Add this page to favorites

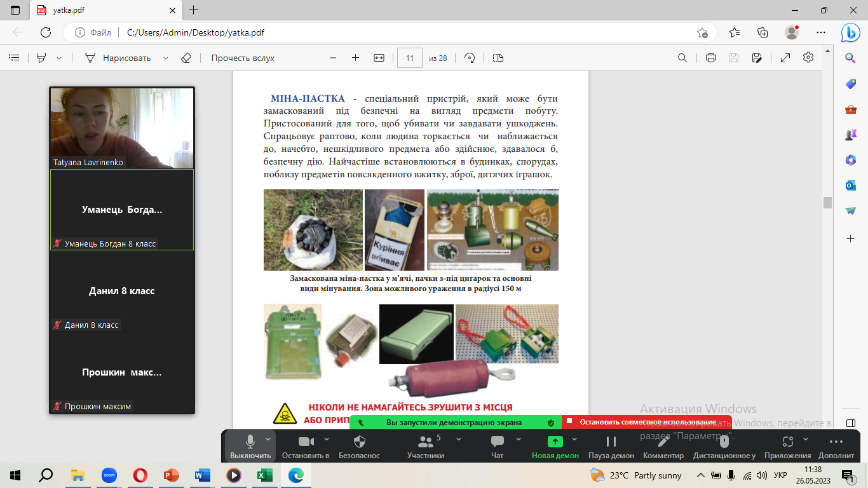pyautogui.click(x=702, y=32)
